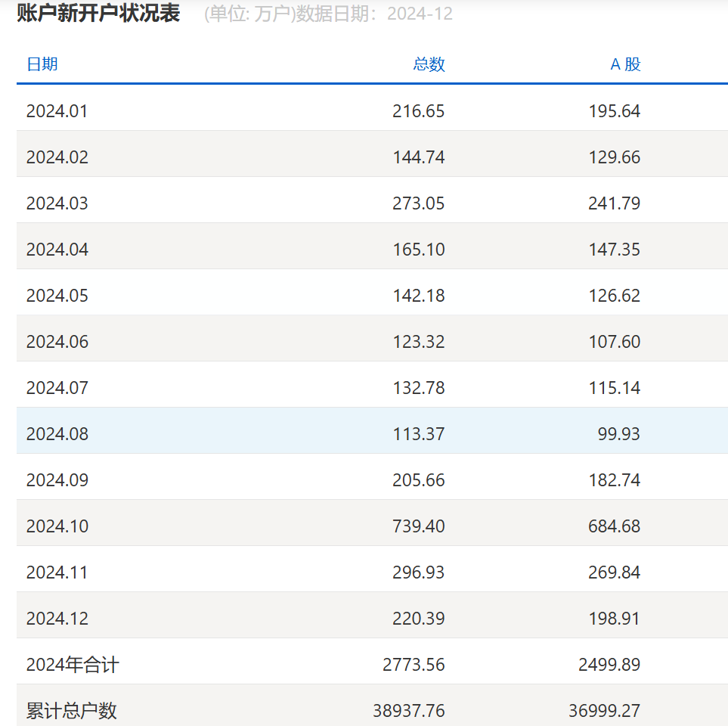Viewport: 728px width, 726px height.
Task: Sort the table by the A股 column header
Action: pos(625,64)
